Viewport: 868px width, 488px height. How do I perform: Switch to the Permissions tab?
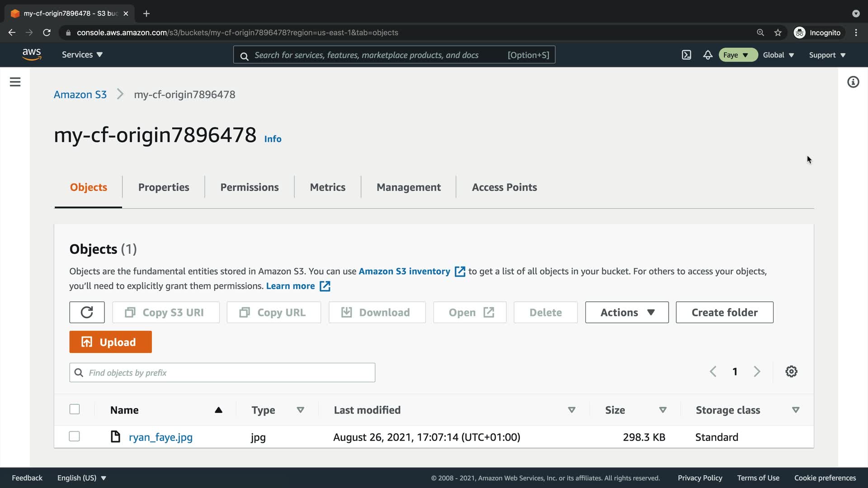[249, 187]
